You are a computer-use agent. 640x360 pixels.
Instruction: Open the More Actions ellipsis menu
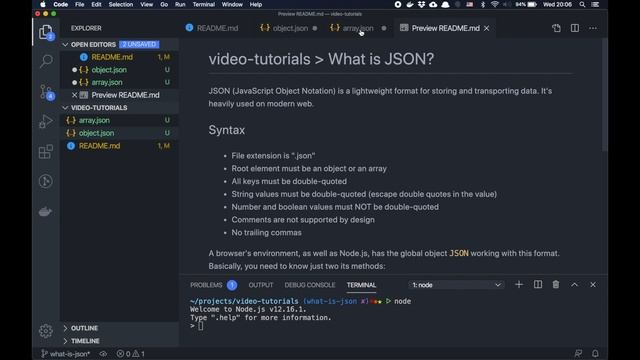[x=593, y=28]
